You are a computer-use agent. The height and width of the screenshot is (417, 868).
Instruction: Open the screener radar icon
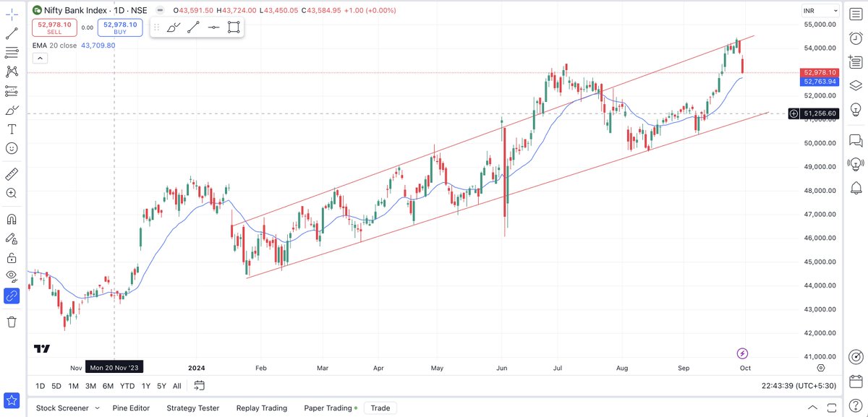856,357
